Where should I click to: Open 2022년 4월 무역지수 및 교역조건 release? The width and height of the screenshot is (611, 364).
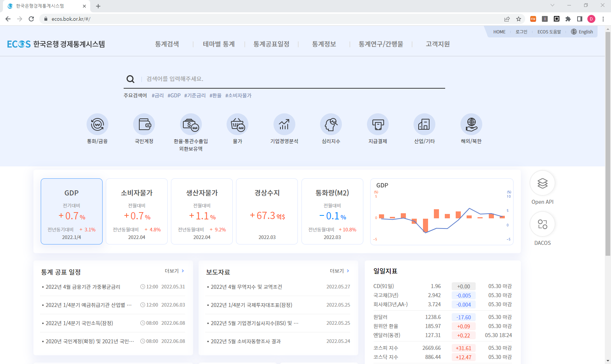coord(246,287)
